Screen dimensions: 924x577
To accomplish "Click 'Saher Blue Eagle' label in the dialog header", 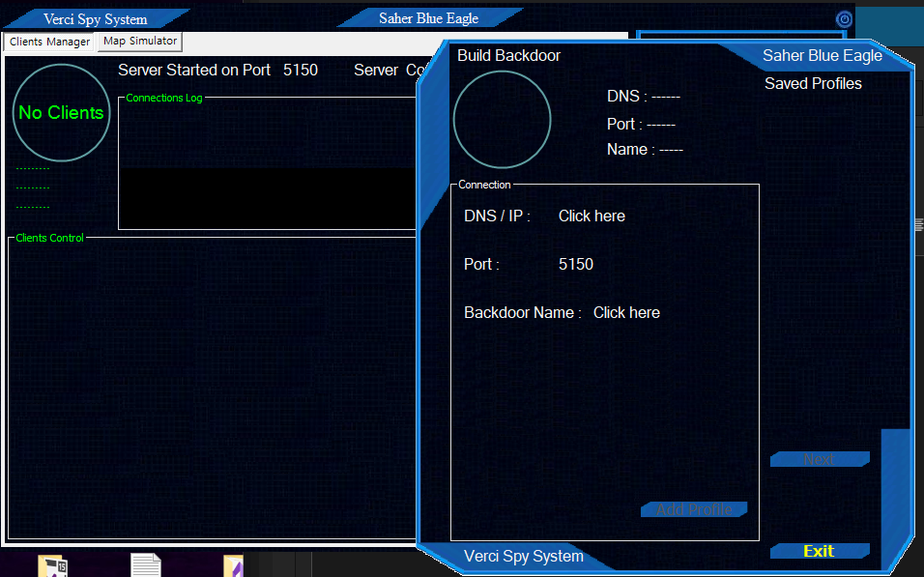I will (823, 56).
